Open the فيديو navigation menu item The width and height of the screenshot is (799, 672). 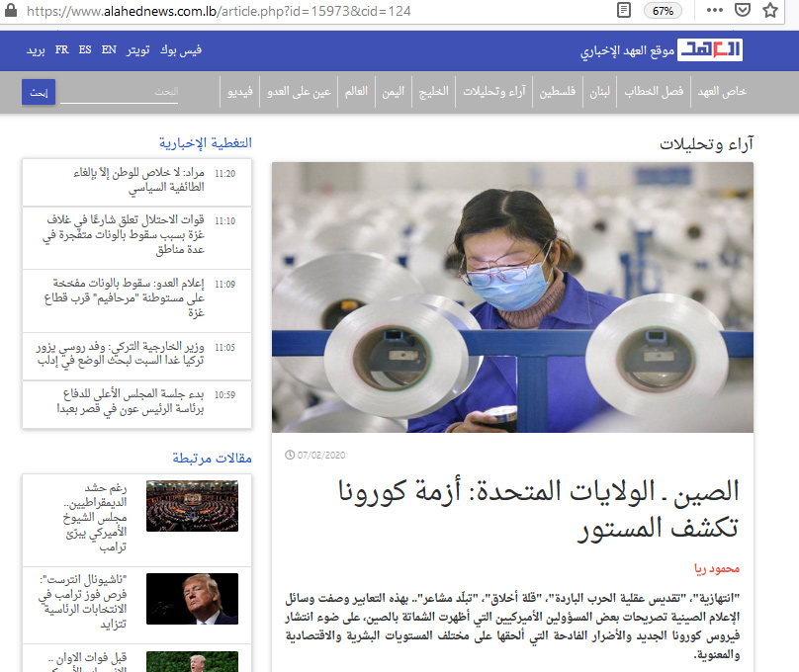tap(240, 92)
